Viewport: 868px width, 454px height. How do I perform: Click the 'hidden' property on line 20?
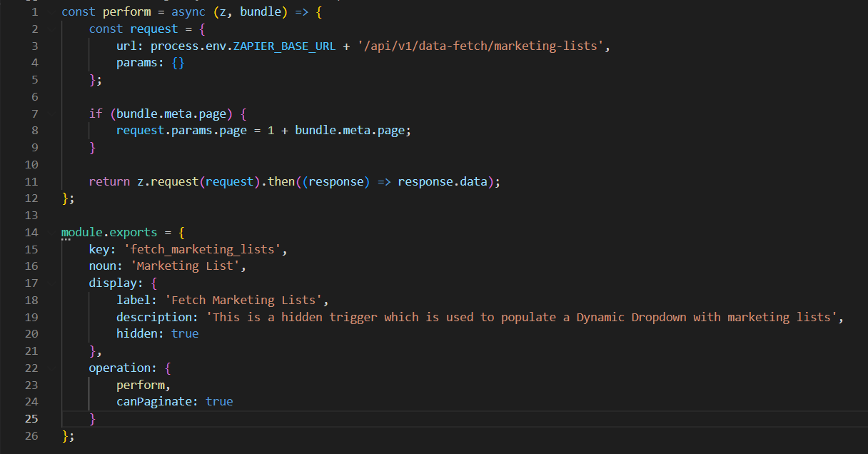(x=137, y=333)
